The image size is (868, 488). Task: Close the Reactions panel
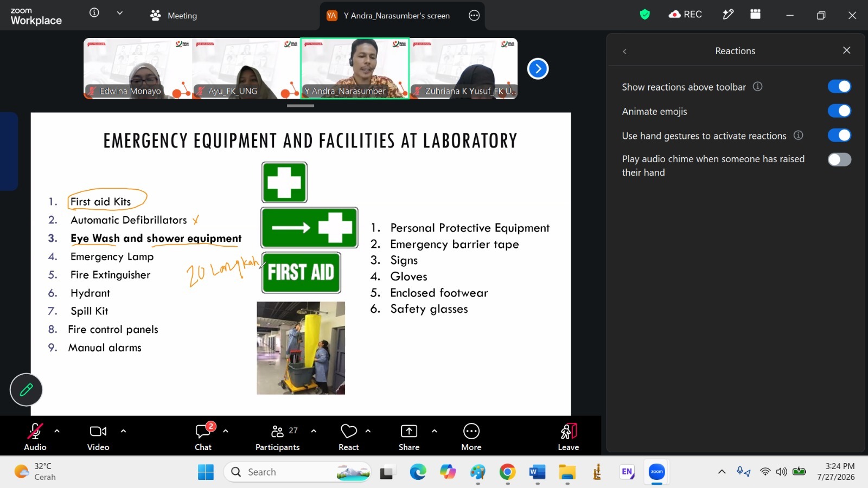pyautogui.click(x=846, y=50)
